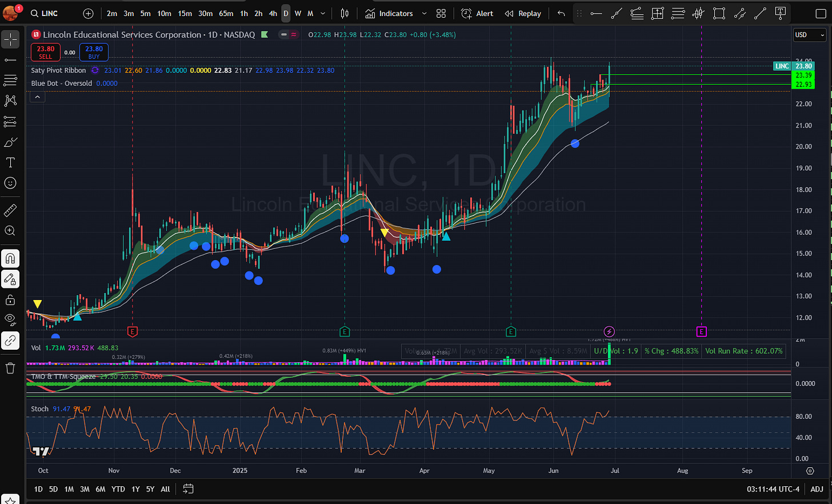Image resolution: width=832 pixels, height=504 pixels.
Task: Select the 3M date range
Action: (85, 489)
